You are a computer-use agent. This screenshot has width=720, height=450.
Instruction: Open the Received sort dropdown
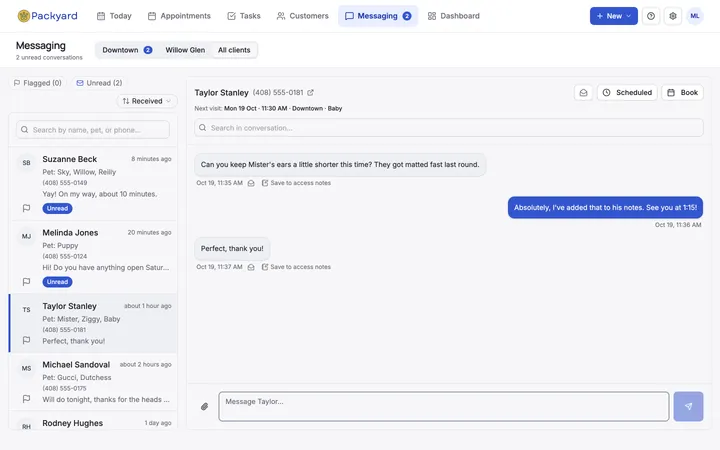(147, 101)
